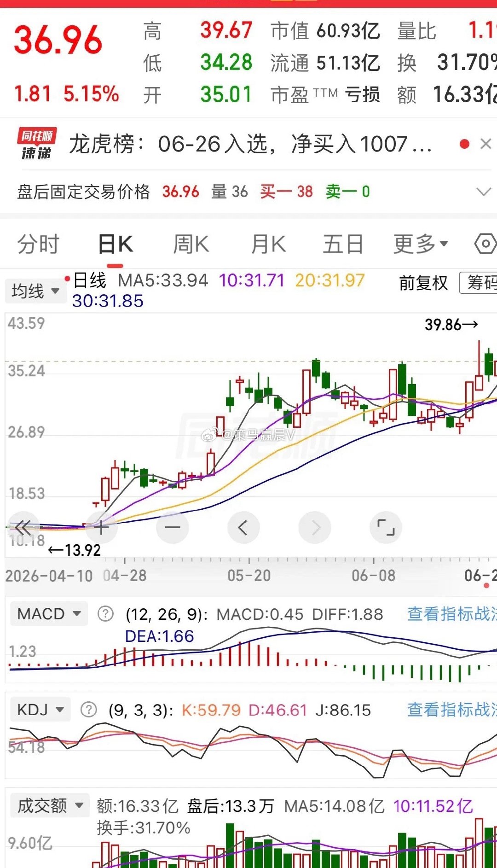
Task: Open the 筹码 chip distribution button
Action: (479, 283)
